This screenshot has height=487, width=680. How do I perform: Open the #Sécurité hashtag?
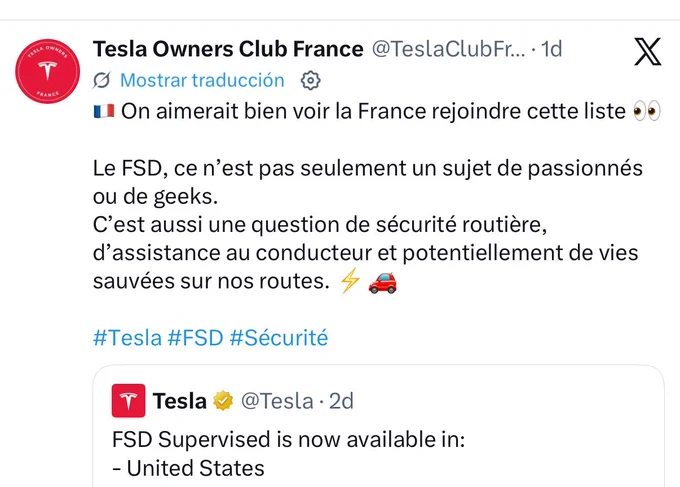click(x=279, y=338)
